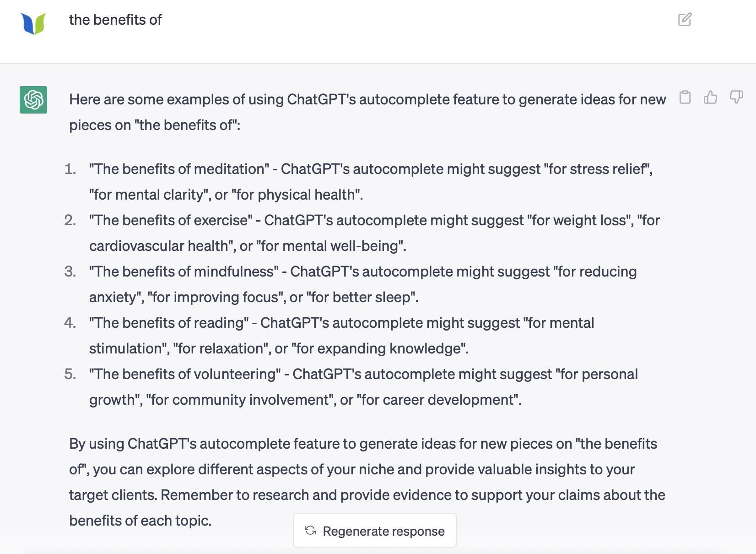Click the phrase "for career development"

438,400
